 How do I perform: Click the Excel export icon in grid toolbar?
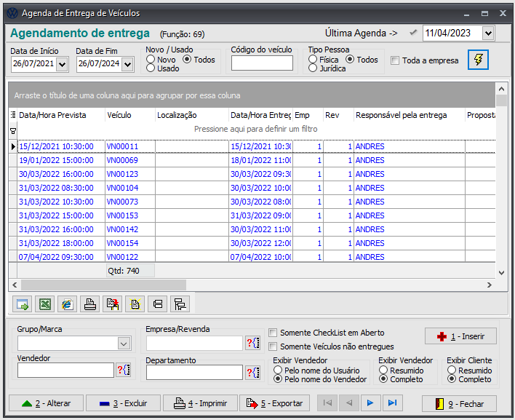click(x=45, y=304)
